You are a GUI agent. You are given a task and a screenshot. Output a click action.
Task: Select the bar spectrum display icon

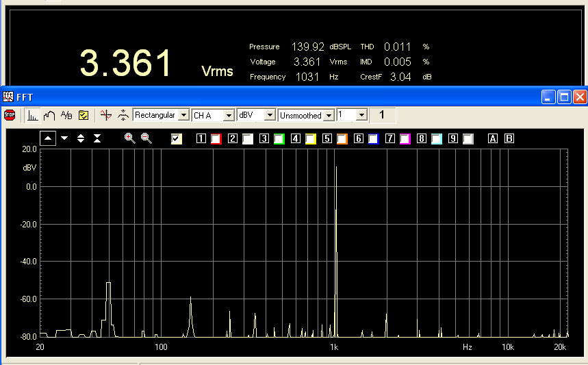[x=32, y=116]
